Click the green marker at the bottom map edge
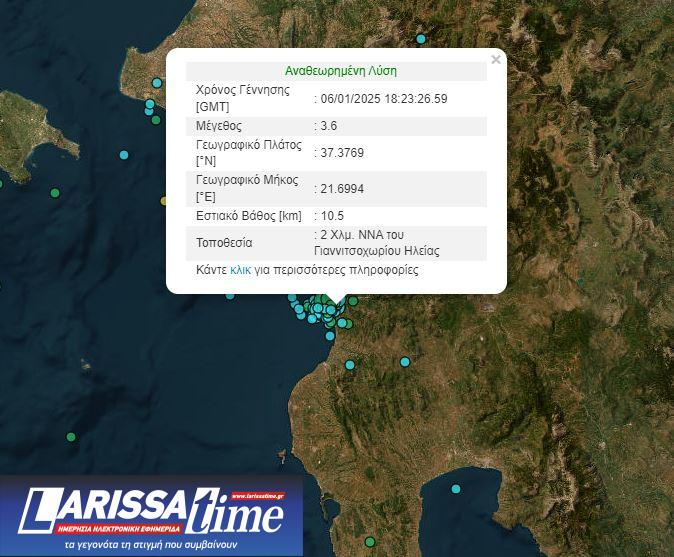674x557 pixels. pyautogui.click(x=369, y=542)
